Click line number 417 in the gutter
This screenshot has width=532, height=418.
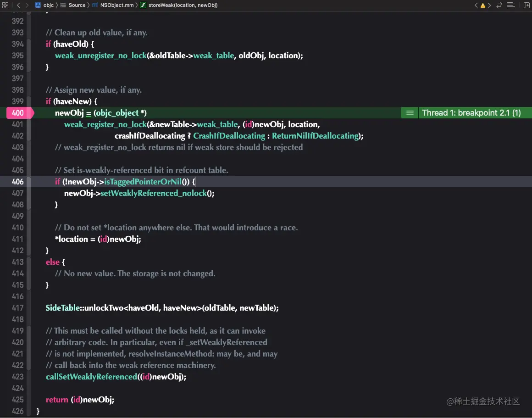coord(17,307)
